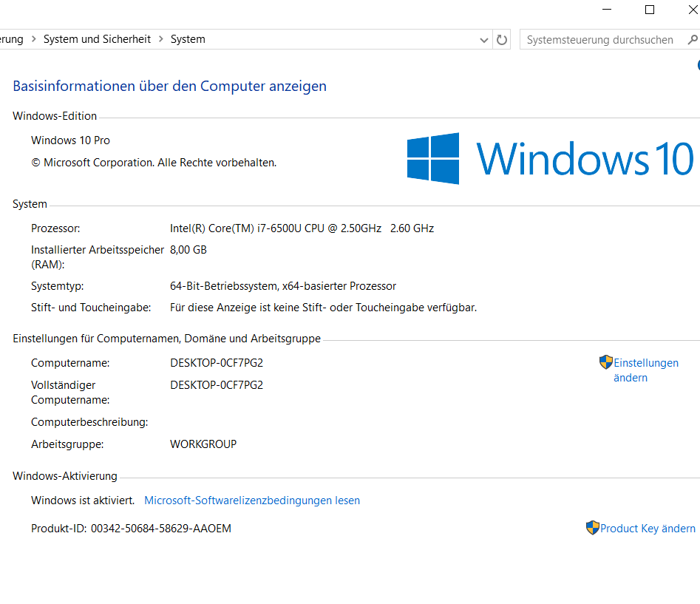
Task: Select the Windows 10 Pro edition text
Action: tap(70, 140)
